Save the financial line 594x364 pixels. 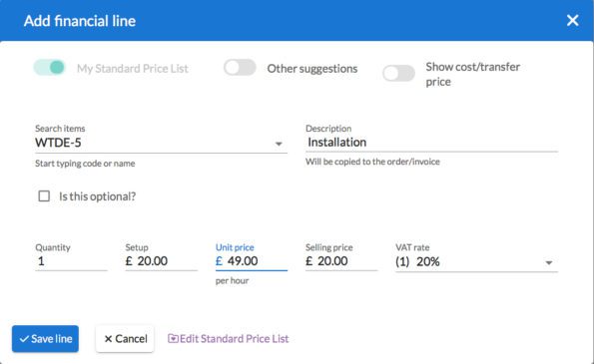[46, 339]
